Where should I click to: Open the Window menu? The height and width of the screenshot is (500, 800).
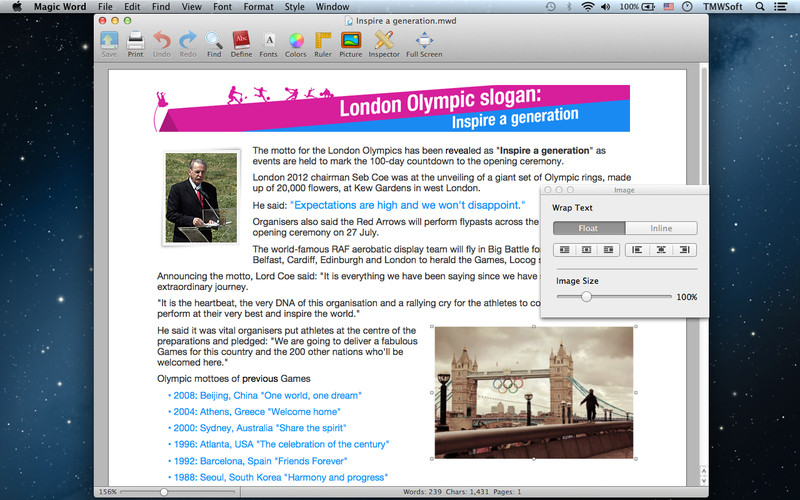coord(332,7)
